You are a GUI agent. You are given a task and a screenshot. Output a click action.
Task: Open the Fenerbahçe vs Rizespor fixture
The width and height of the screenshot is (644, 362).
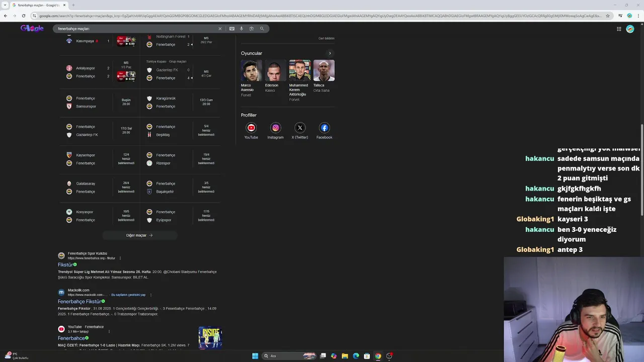pos(181,159)
